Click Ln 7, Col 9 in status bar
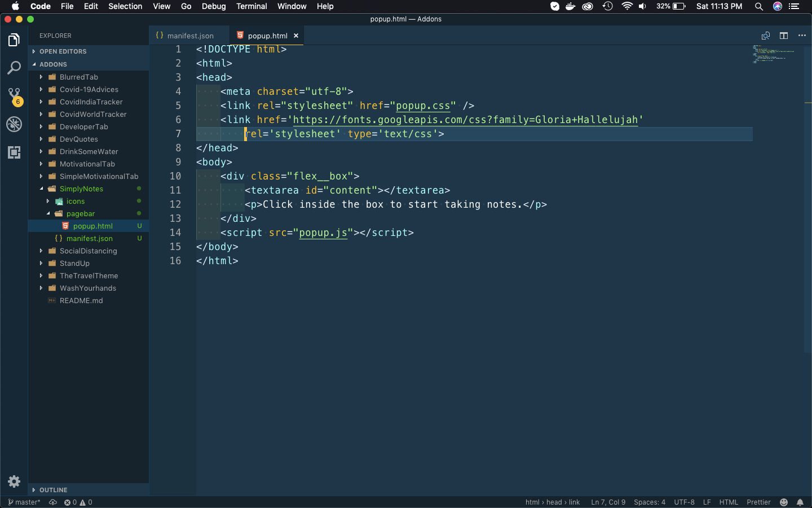The image size is (812, 508). coord(608,502)
